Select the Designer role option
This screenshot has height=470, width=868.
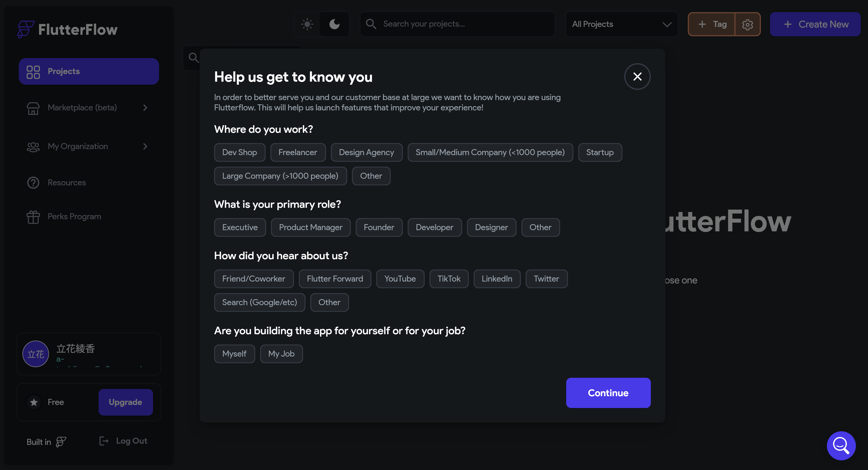pyautogui.click(x=492, y=227)
